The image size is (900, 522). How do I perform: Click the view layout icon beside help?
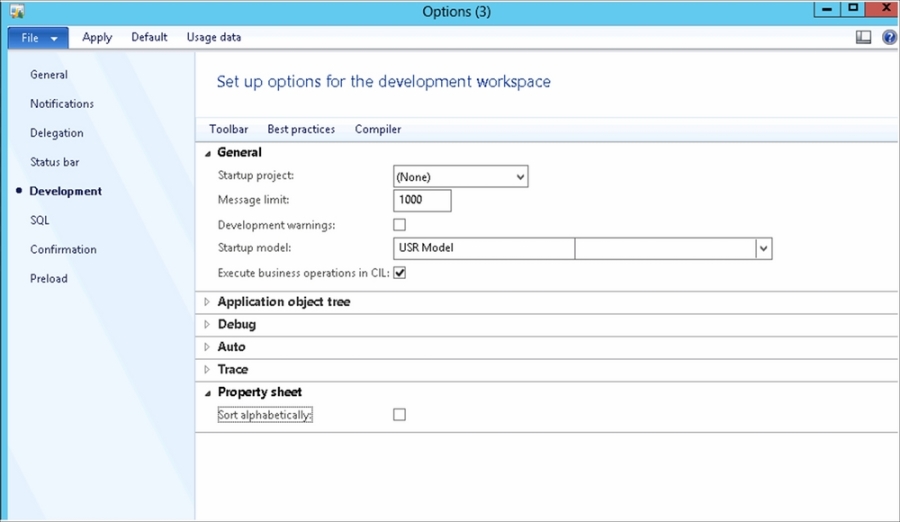[x=863, y=37]
